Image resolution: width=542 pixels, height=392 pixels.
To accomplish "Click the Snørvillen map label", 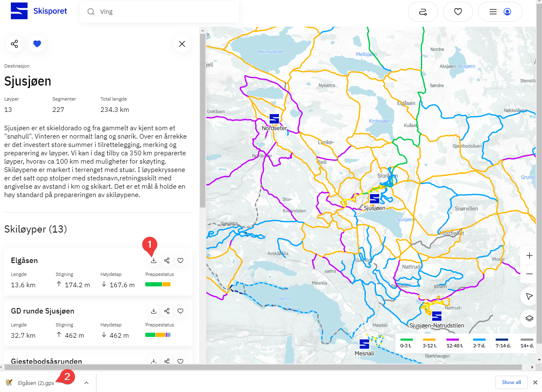I will pos(466,209).
